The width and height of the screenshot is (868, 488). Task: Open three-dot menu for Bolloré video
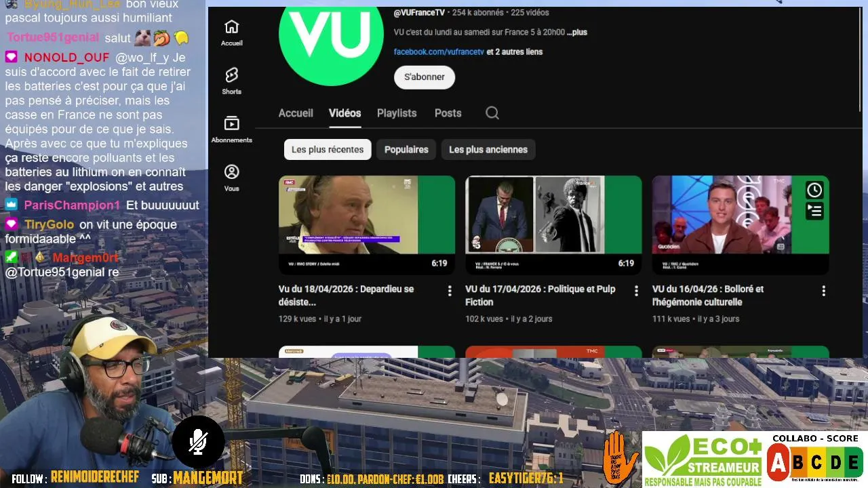tap(823, 291)
